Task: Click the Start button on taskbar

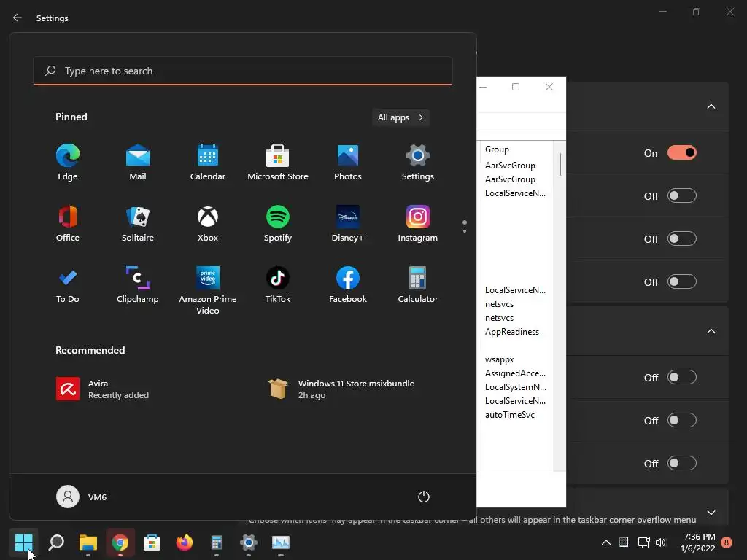Action: coord(23,542)
